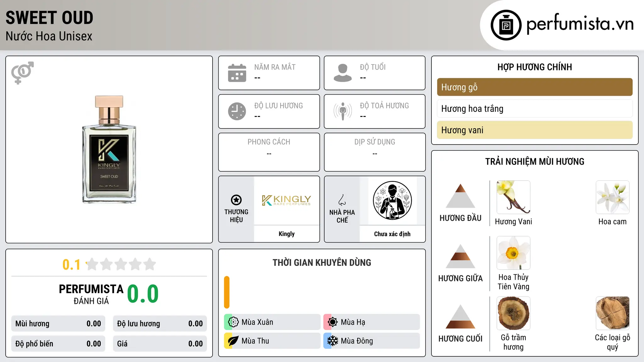
Task: Click the orange recommended-time bar
Action: pyautogui.click(x=227, y=292)
